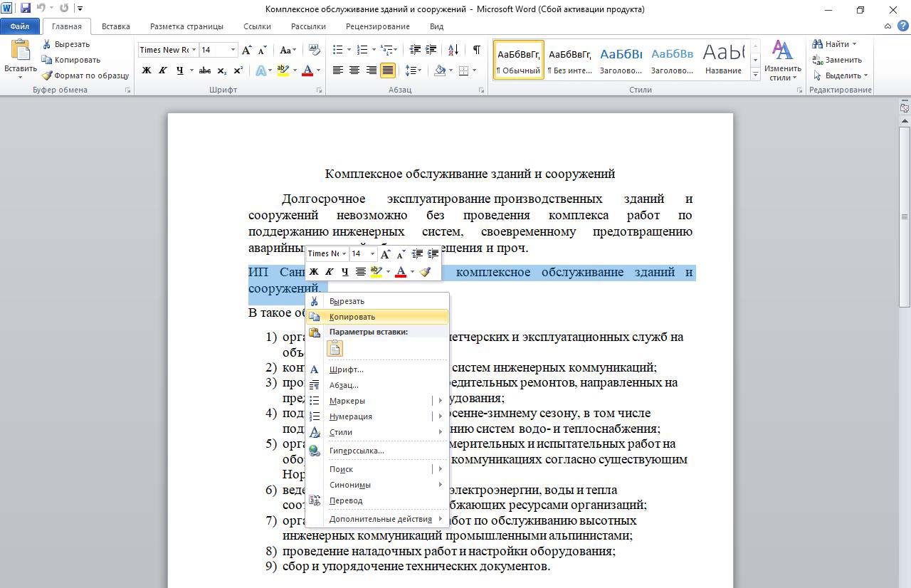Open the Файл button

point(19,26)
